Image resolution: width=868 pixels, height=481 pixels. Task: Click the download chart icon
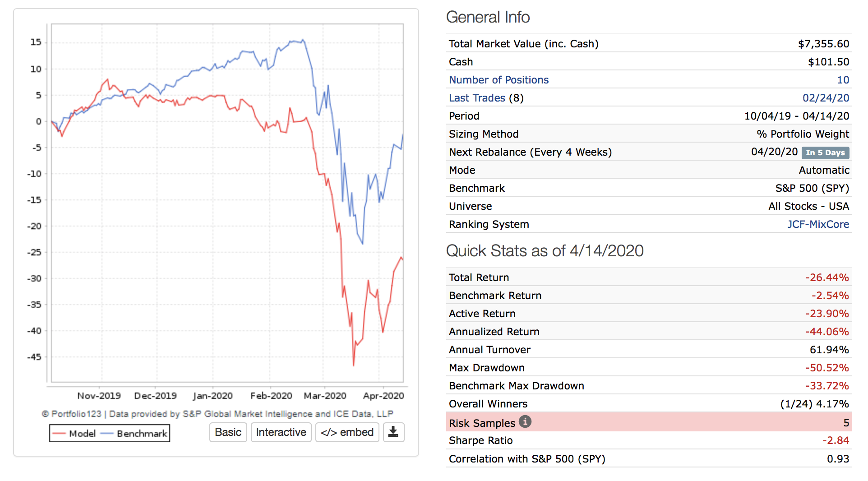[x=393, y=432]
